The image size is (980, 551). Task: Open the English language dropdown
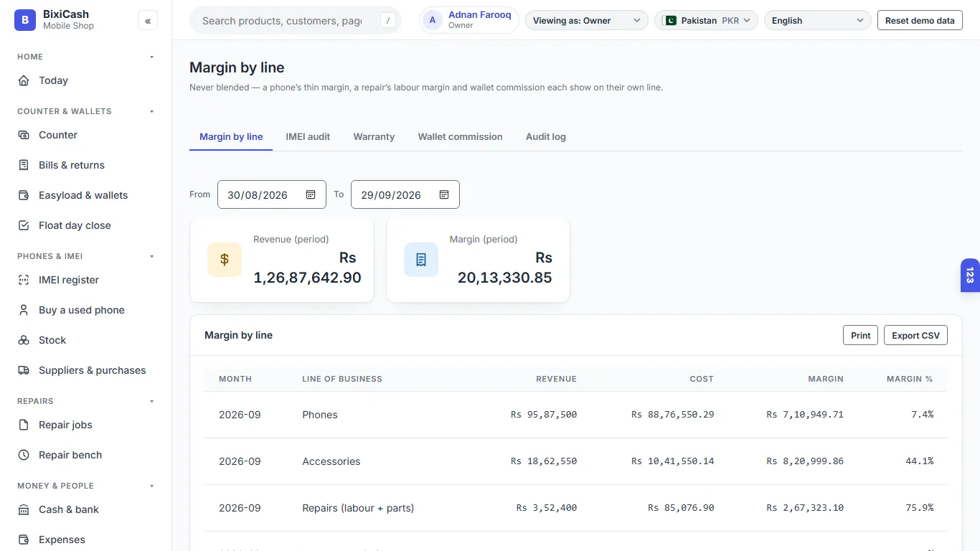click(818, 21)
